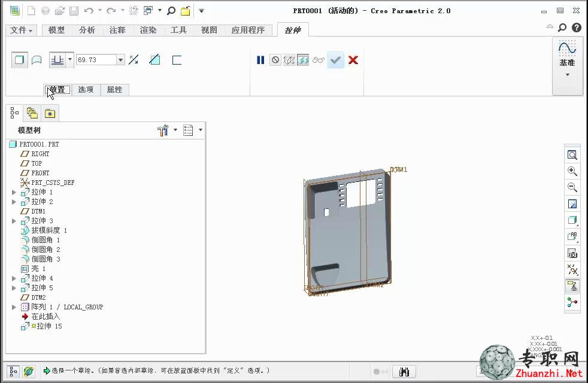
Task: Expand the 阵列 1 / LOCAL_GROUP node
Action: (x=14, y=308)
